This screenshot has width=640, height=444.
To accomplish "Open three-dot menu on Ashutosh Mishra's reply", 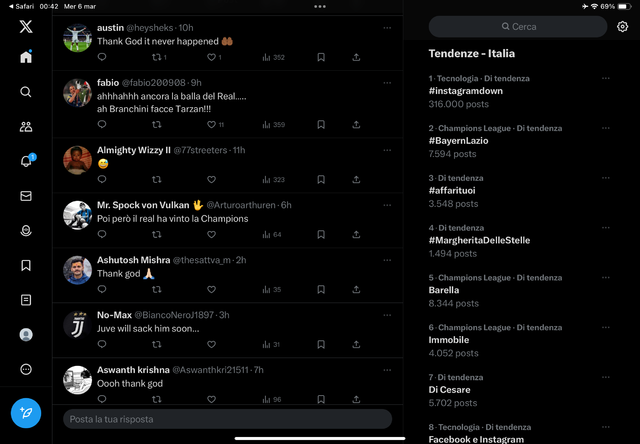I will pyautogui.click(x=387, y=260).
